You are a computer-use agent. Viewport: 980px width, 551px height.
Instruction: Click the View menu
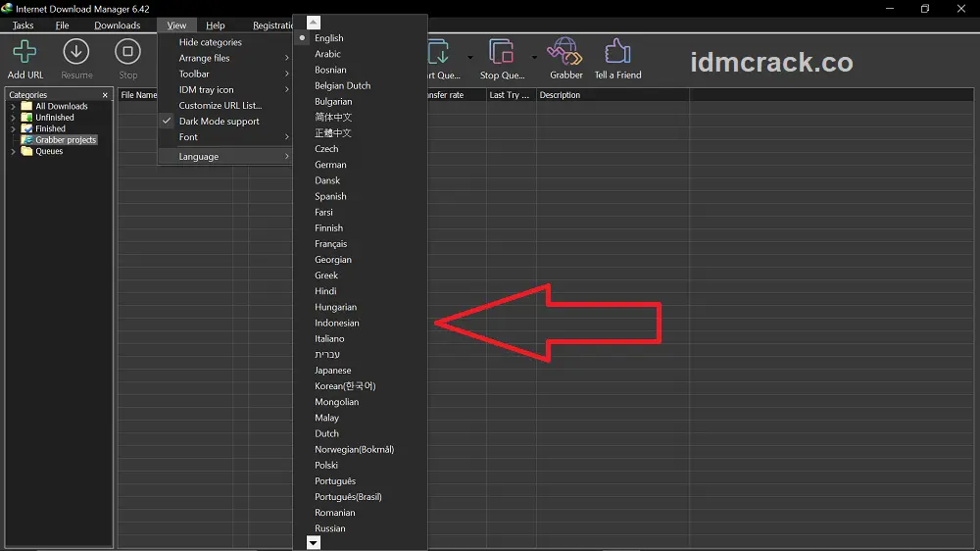(x=176, y=25)
